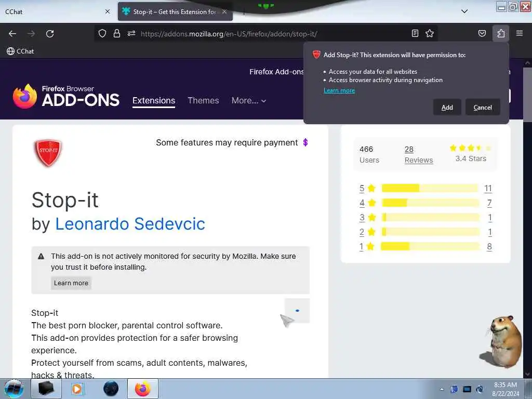Filter reviews by 5 stars
532x399 pixels.
(367, 188)
